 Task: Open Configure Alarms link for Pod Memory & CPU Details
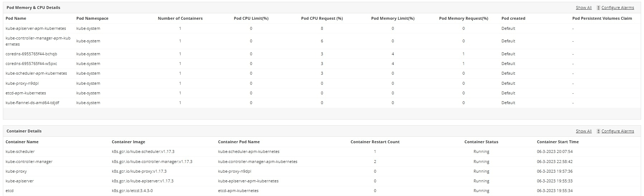point(617,8)
